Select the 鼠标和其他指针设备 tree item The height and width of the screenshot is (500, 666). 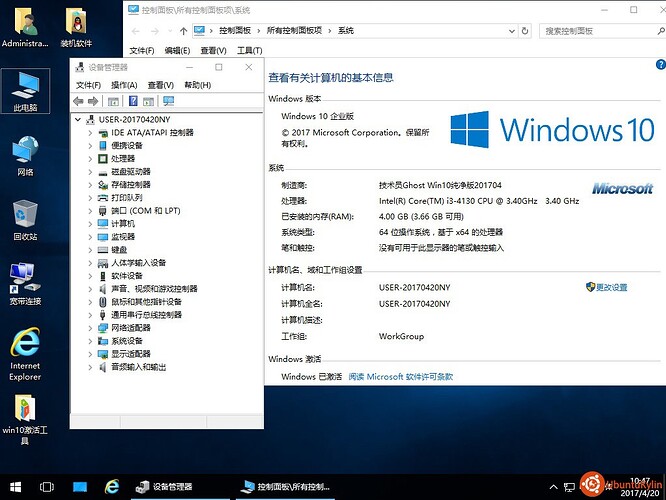[146, 302]
